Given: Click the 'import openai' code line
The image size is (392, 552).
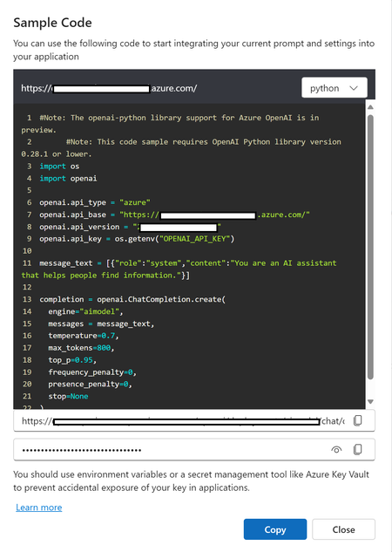Looking at the screenshot, I should (68, 178).
